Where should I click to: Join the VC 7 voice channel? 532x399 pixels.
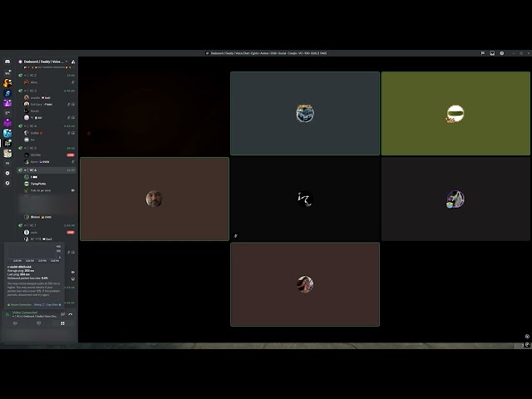[x=47, y=225]
